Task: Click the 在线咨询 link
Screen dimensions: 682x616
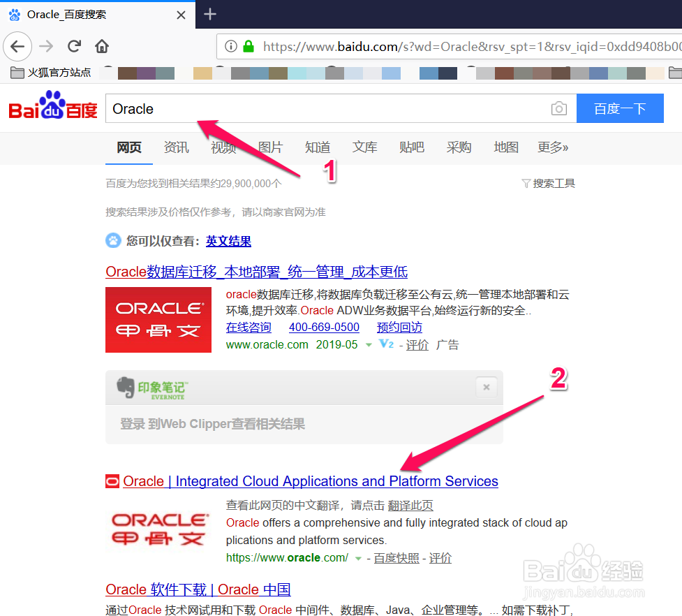Action: pyautogui.click(x=249, y=327)
